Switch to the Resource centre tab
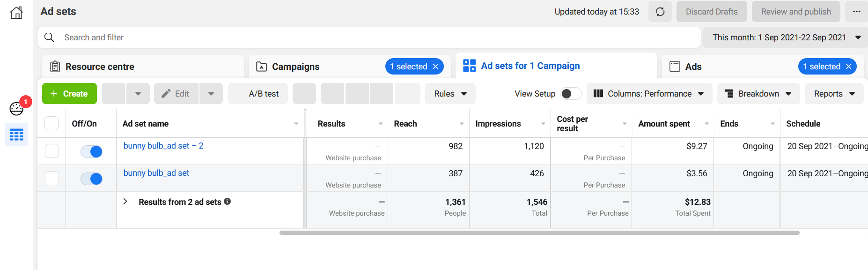Viewport: 868px width, 270px height. coord(143,67)
